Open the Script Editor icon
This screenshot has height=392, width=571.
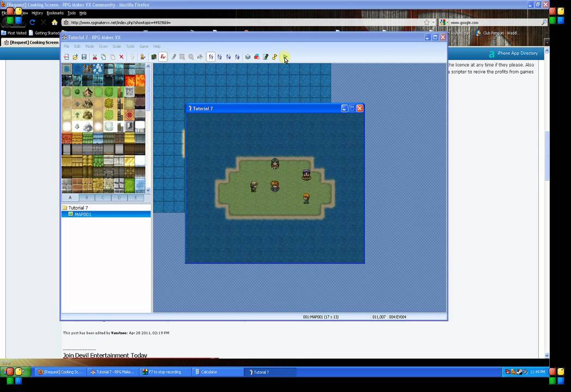click(266, 57)
